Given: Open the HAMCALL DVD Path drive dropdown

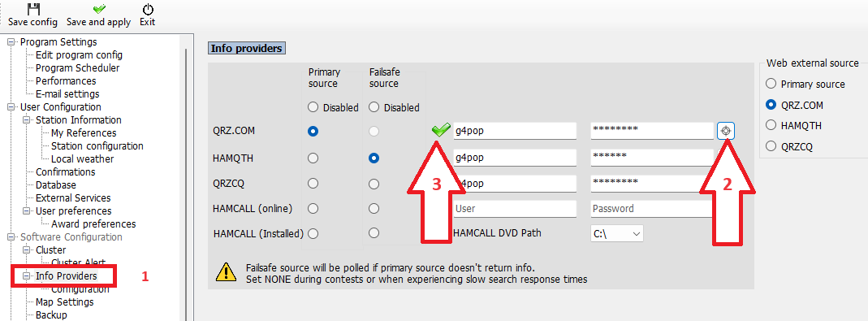Looking at the screenshot, I should [616, 233].
